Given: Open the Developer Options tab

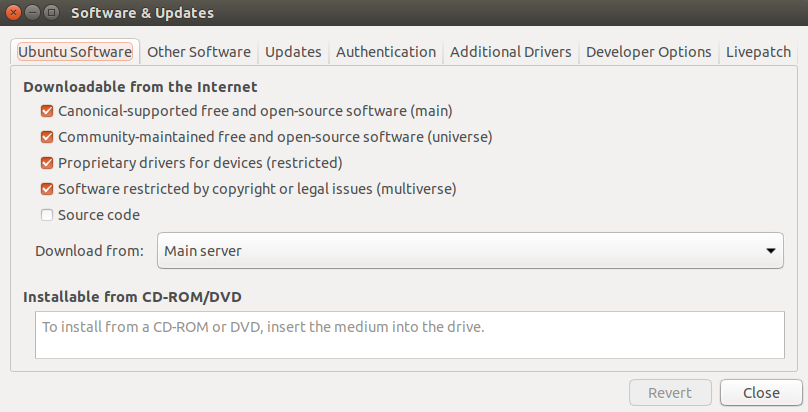Looking at the screenshot, I should click(649, 52).
